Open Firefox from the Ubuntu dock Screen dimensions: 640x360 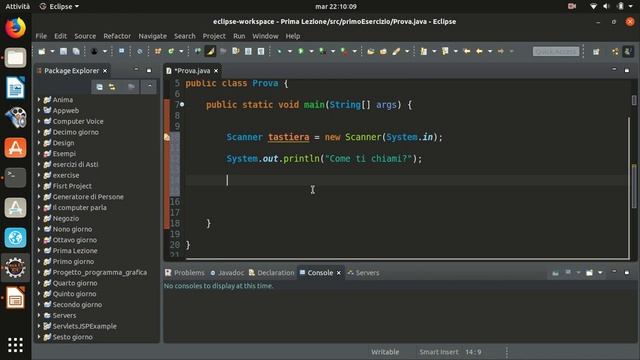pyautogui.click(x=16, y=28)
